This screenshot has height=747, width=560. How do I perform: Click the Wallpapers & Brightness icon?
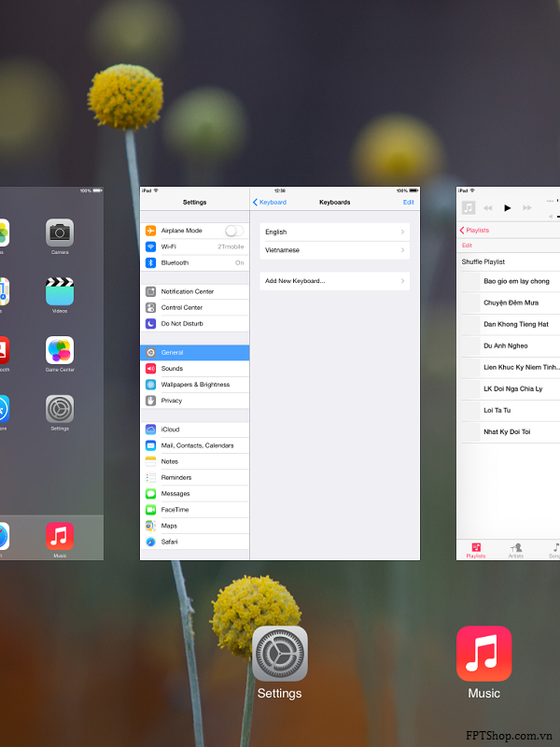150,385
